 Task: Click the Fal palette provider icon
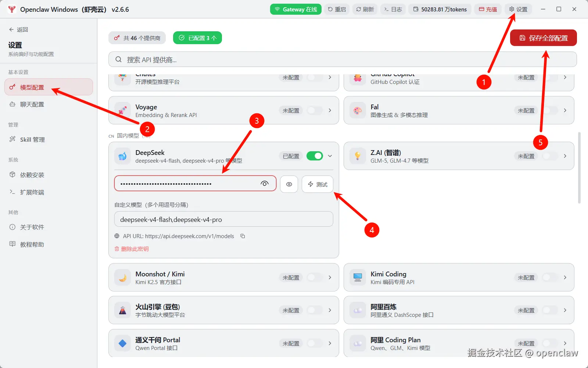pos(358,110)
